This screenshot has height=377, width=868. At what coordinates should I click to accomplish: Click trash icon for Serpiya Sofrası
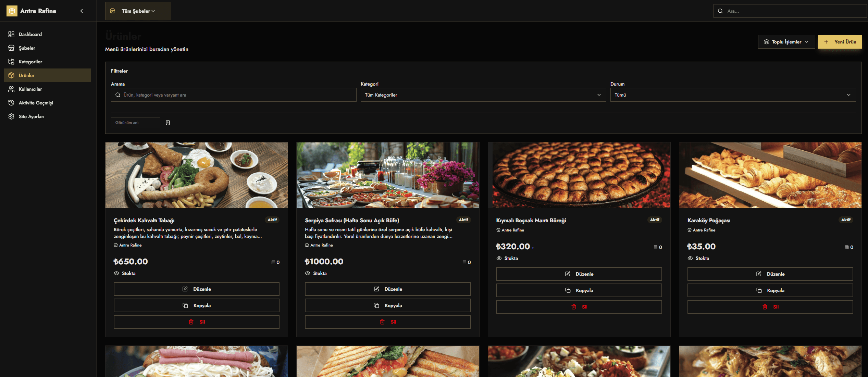point(382,322)
